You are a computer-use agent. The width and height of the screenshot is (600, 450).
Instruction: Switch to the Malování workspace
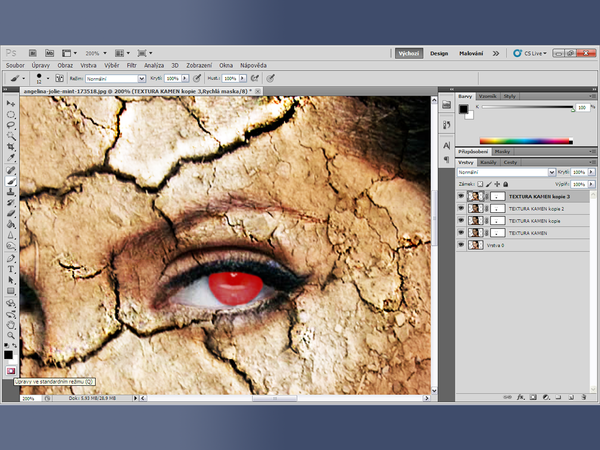click(471, 53)
